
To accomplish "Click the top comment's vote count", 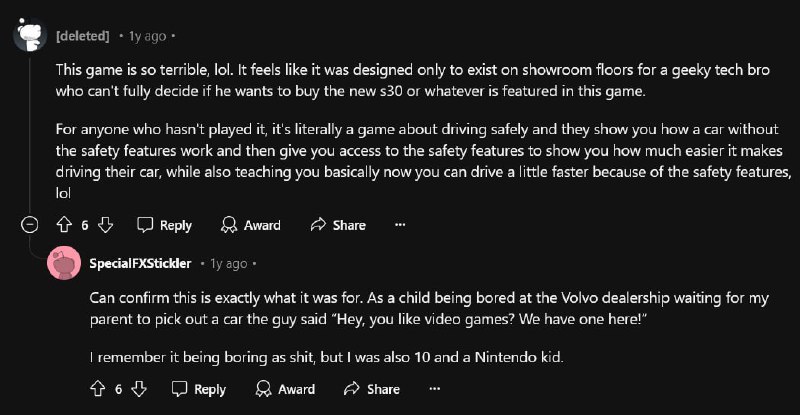I will pyautogui.click(x=85, y=225).
